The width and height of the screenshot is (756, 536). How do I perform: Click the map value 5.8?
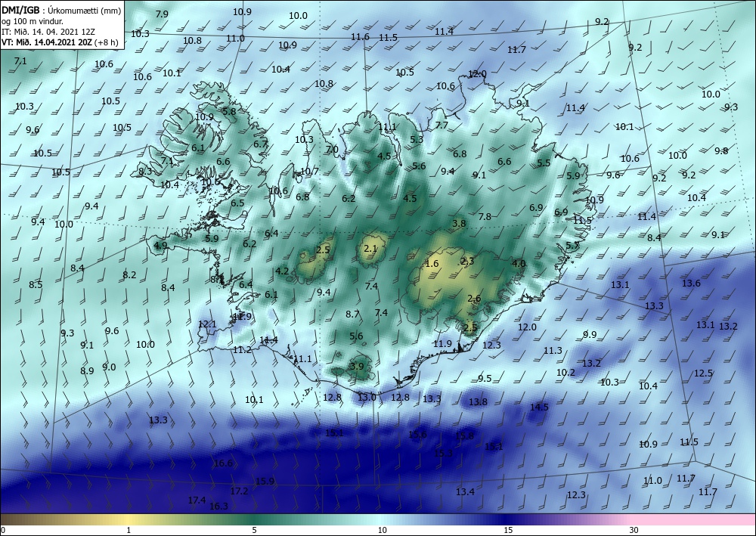(x=229, y=111)
